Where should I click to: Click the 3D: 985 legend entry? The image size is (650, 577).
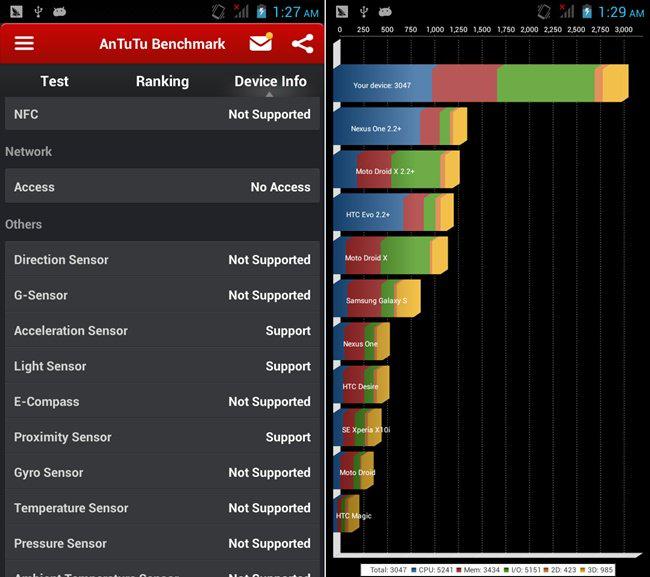pos(596,570)
